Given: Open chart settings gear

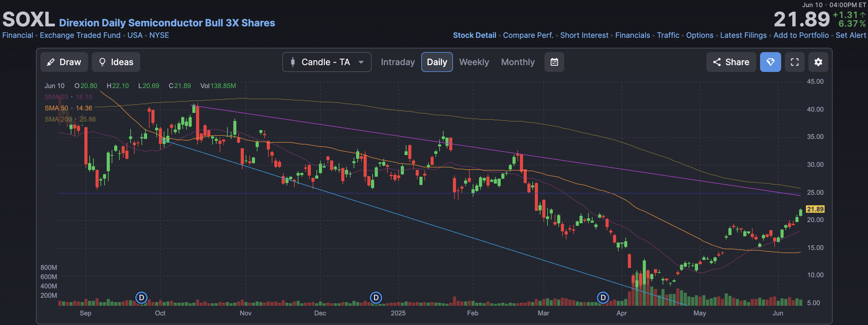Looking at the screenshot, I should click(818, 62).
